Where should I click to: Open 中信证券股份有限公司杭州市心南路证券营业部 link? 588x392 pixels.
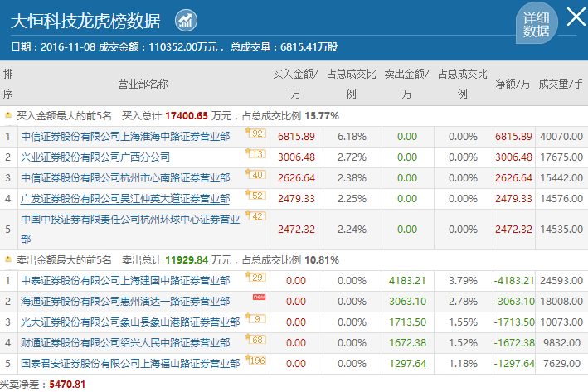click(125, 177)
